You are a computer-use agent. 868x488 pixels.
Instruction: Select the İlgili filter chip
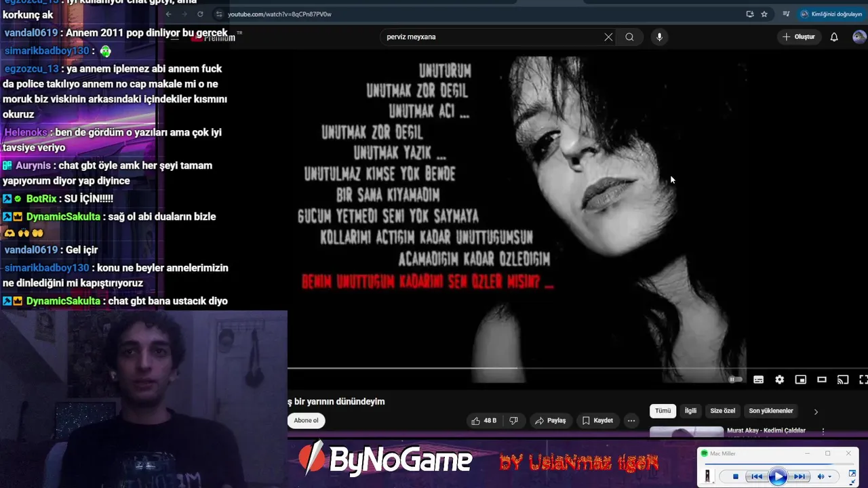[690, 411]
